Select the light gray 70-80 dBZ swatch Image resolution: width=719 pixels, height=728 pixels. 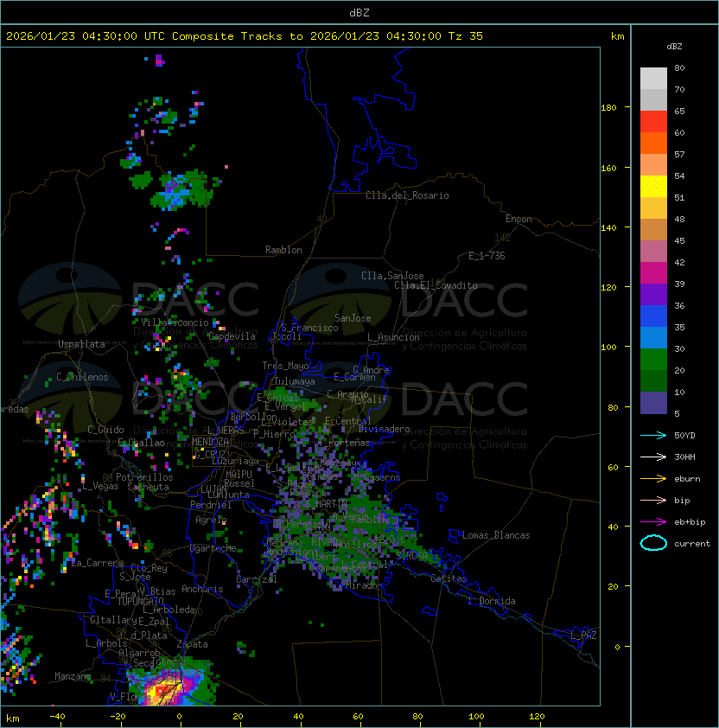[x=653, y=79]
